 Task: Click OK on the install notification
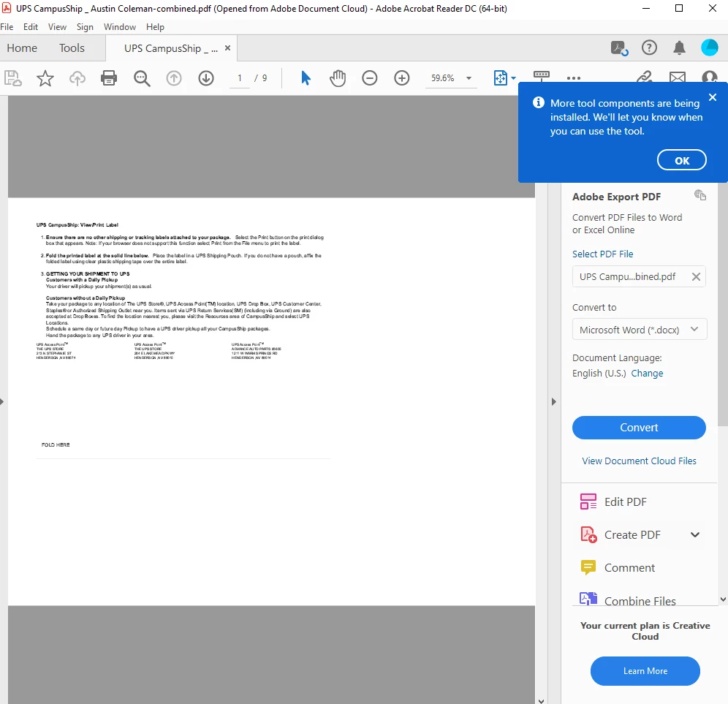coord(681,160)
